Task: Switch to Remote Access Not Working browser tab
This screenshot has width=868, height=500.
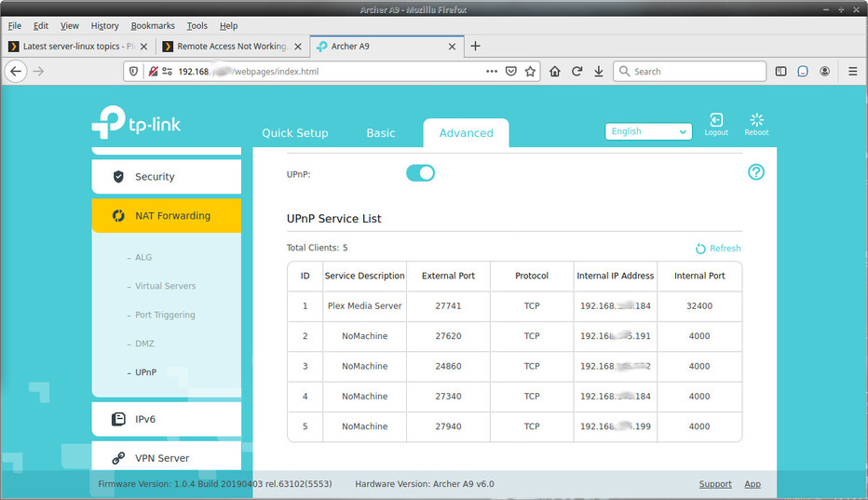Action: (232, 47)
